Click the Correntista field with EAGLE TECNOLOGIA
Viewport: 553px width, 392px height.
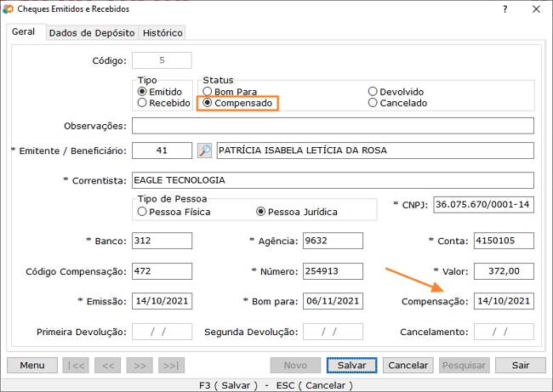pyautogui.click(x=333, y=180)
